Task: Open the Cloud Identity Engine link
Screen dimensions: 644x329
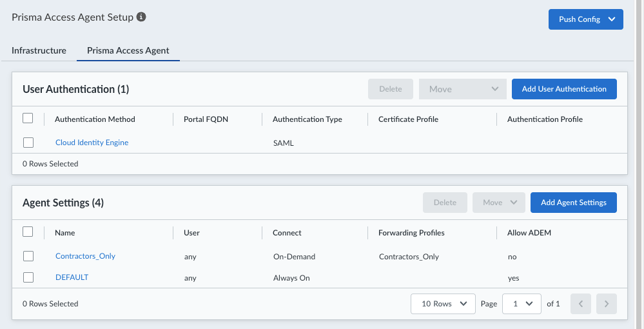Action: (x=92, y=143)
